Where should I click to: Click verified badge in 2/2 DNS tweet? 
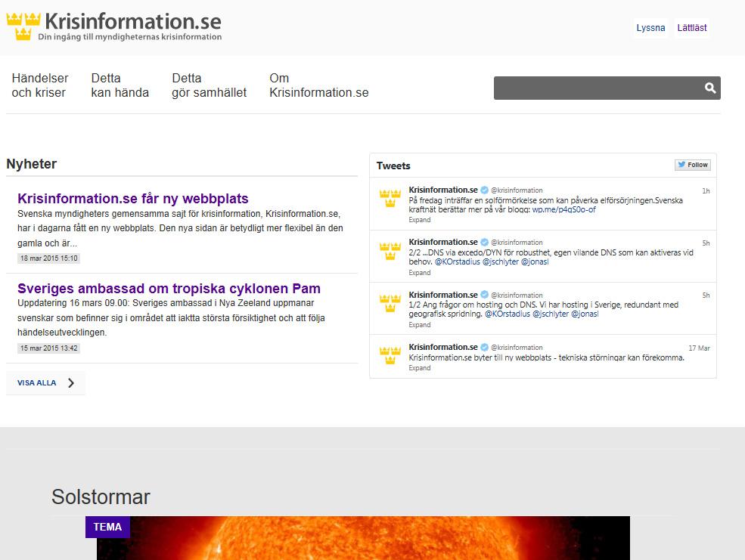pyautogui.click(x=484, y=242)
